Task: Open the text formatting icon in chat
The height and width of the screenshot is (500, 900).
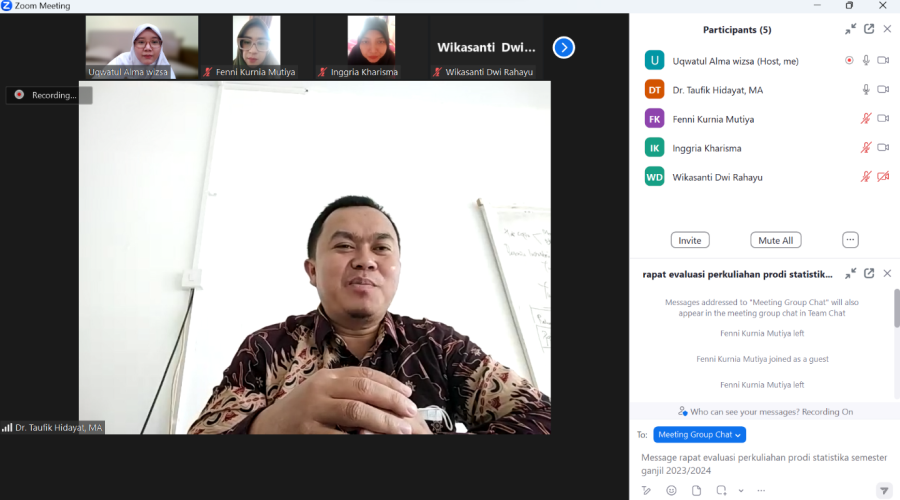Action: click(x=647, y=490)
